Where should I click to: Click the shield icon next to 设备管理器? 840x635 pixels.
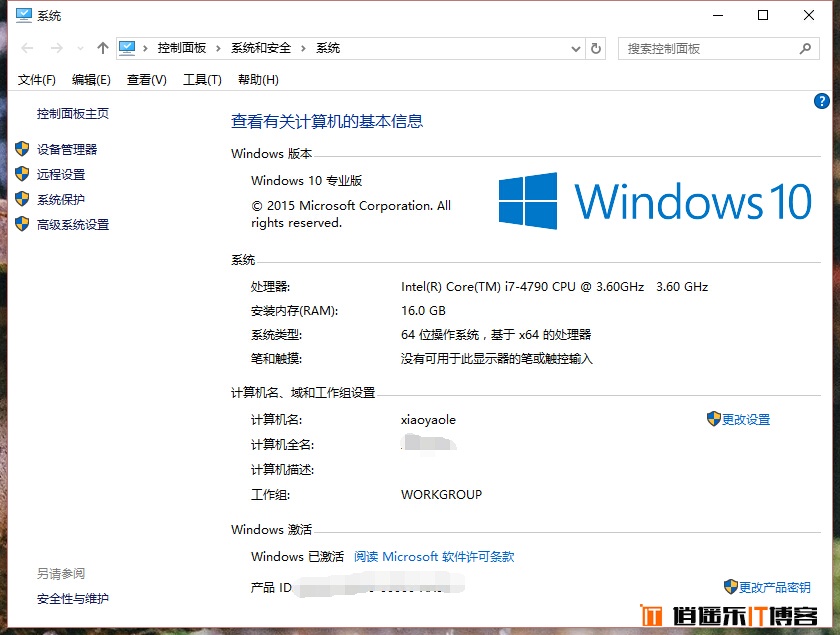(22, 148)
